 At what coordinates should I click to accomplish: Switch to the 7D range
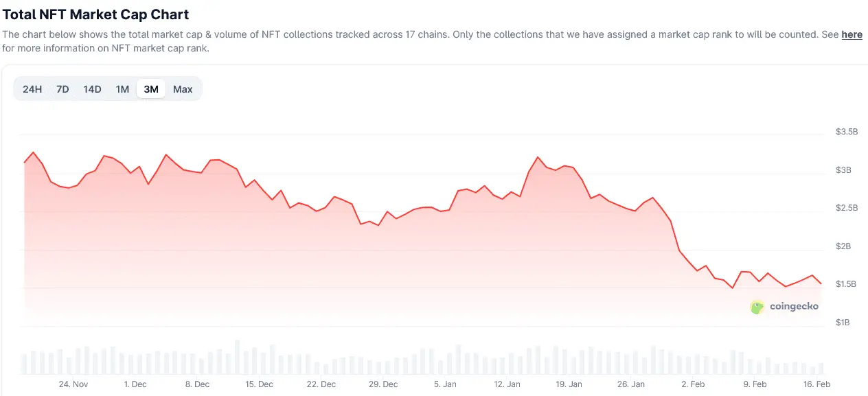[62, 89]
